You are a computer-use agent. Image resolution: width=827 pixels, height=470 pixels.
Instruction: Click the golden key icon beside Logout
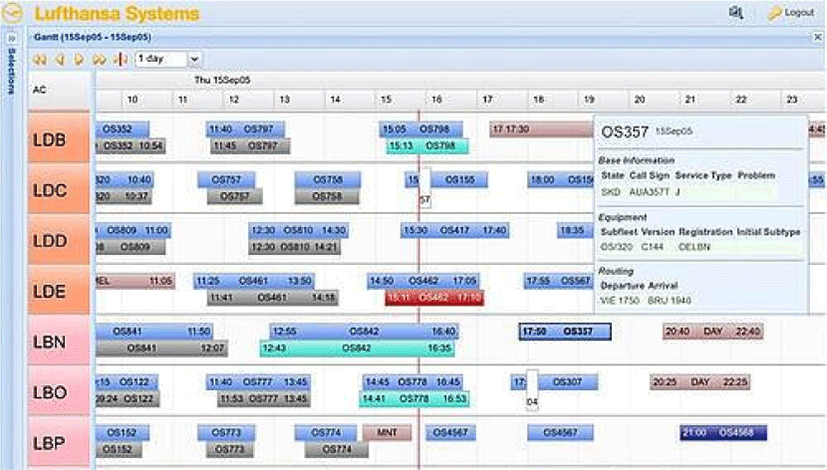[774, 13]
